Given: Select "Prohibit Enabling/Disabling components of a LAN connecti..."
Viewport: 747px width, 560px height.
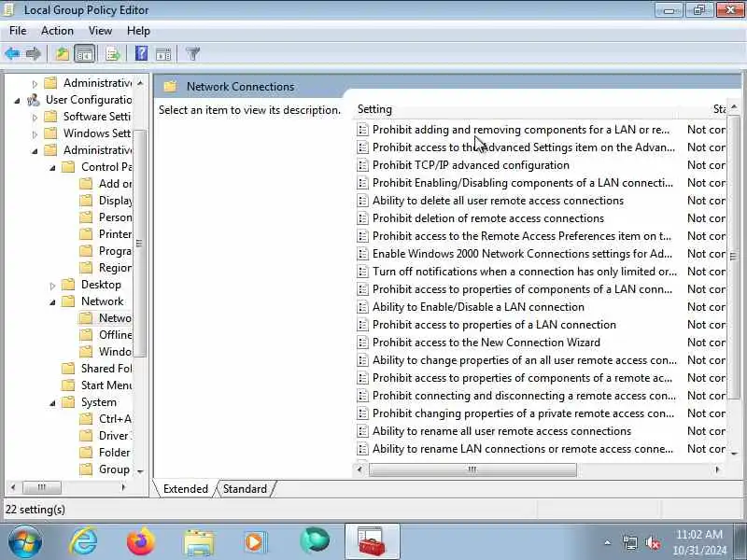Looking at the screenshot, I should click(x=523, y=183).
